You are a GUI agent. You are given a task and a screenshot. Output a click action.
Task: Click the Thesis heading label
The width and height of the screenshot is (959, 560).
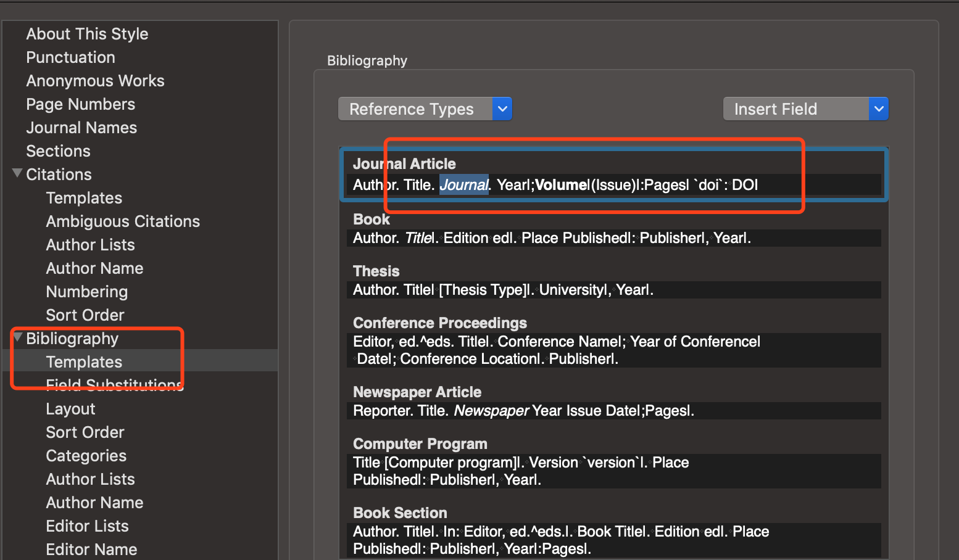point(376,271)
